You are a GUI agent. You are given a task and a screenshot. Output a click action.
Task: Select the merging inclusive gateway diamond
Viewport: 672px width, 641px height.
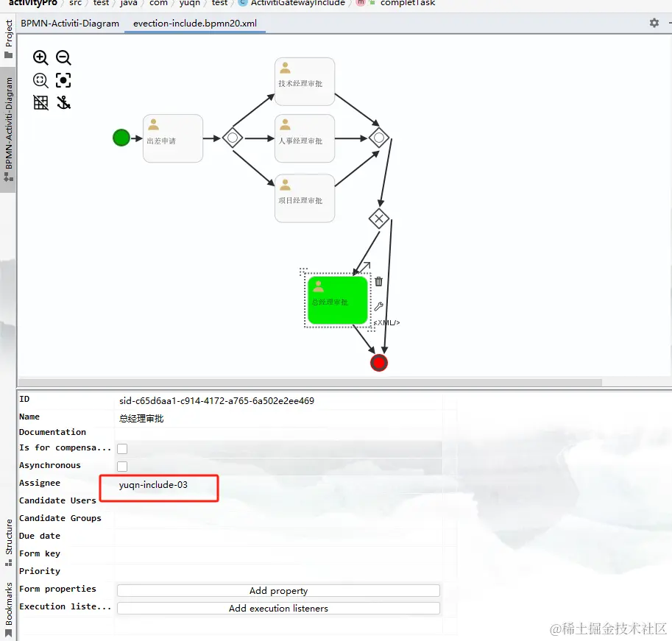click(379, 138)
